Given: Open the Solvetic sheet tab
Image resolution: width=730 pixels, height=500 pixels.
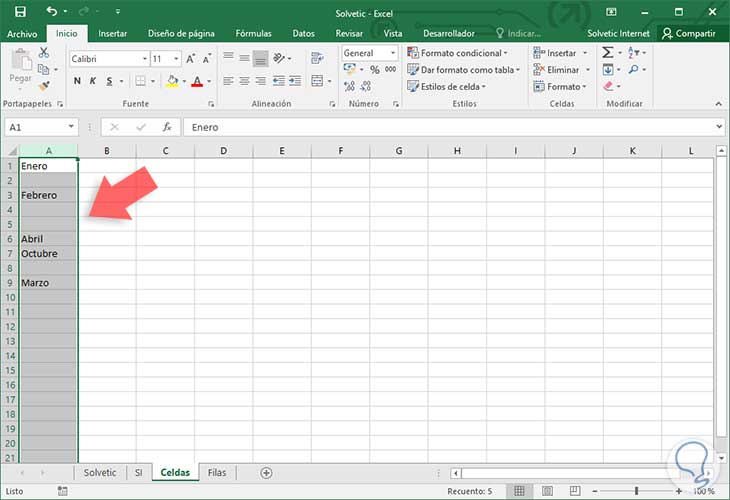Looking at the screenshot, I should 100,473.
